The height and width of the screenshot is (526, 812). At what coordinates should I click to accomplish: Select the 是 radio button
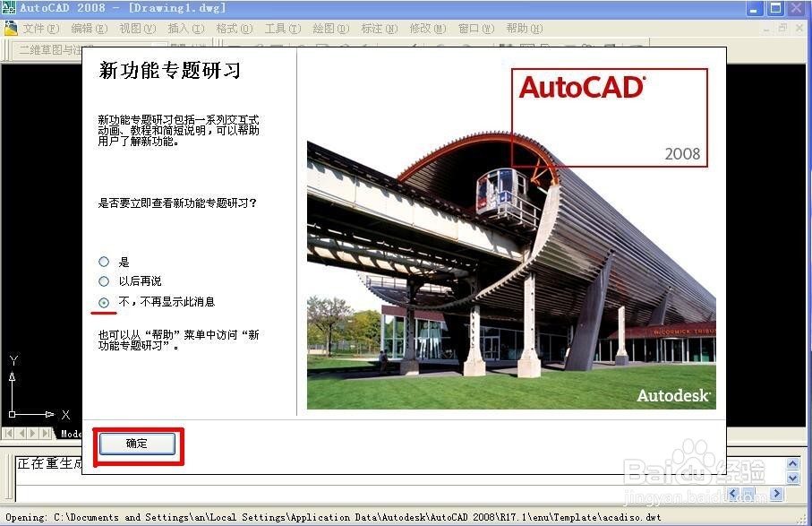tap(103, 262)
